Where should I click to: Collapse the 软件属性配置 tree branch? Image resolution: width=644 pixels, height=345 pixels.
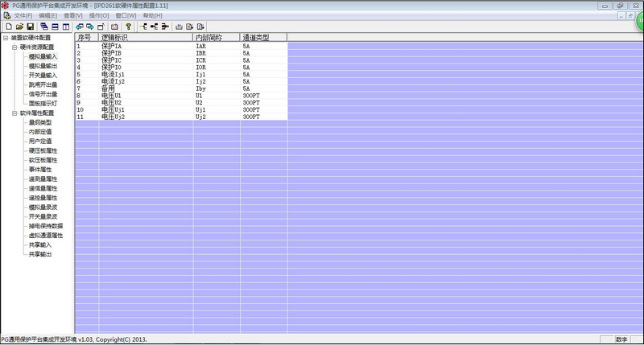point(14,113)
